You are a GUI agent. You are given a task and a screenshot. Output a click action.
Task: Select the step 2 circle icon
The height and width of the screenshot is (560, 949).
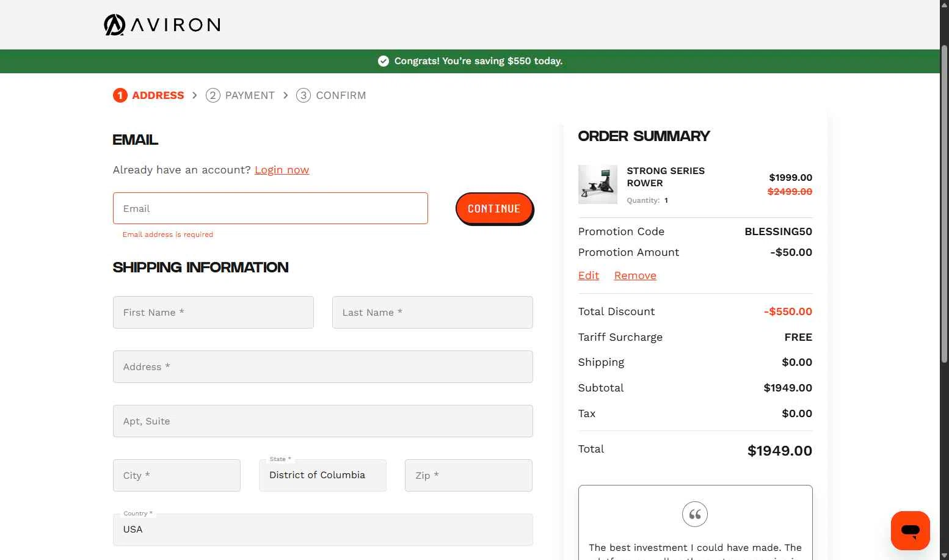213,95
